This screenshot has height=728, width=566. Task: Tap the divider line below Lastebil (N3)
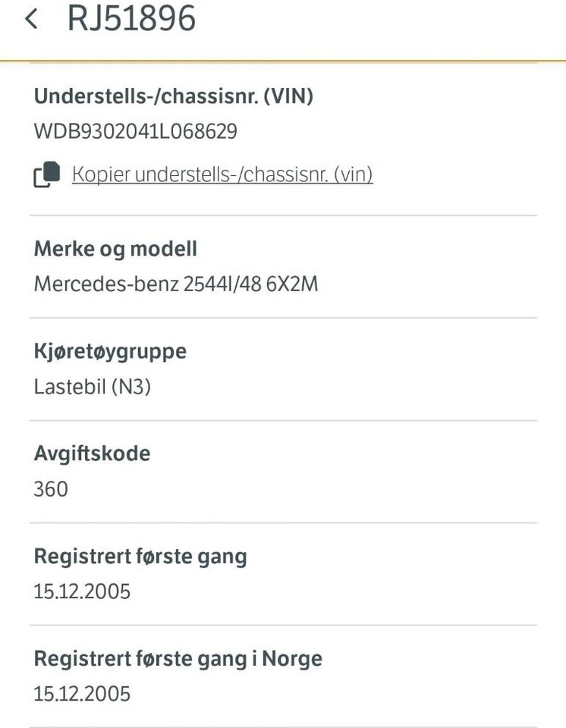click(283, 420)
